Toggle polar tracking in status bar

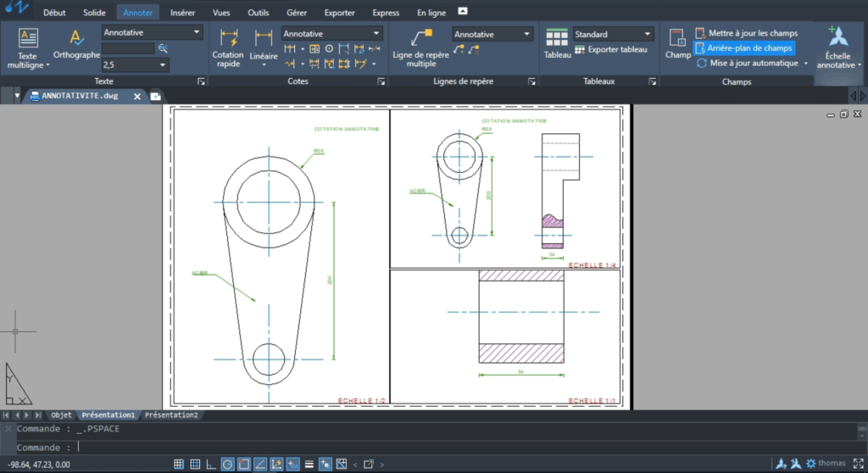click(227, 464)
